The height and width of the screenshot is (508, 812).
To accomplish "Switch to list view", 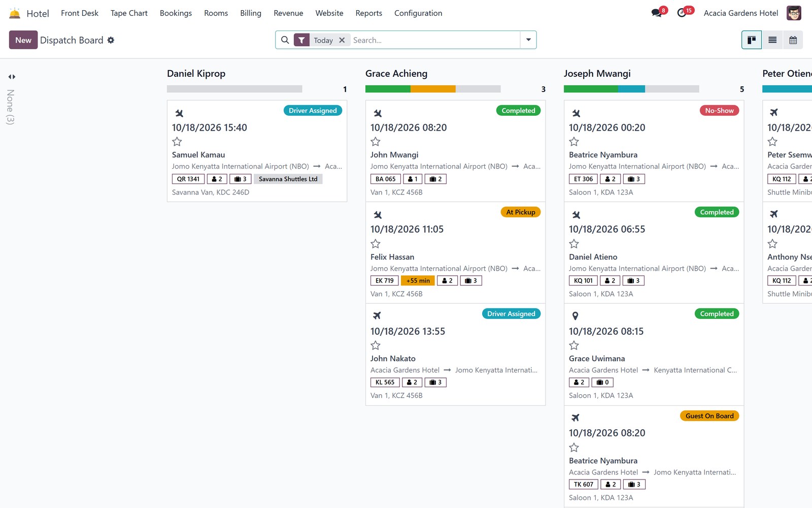I will coord(772,40).
